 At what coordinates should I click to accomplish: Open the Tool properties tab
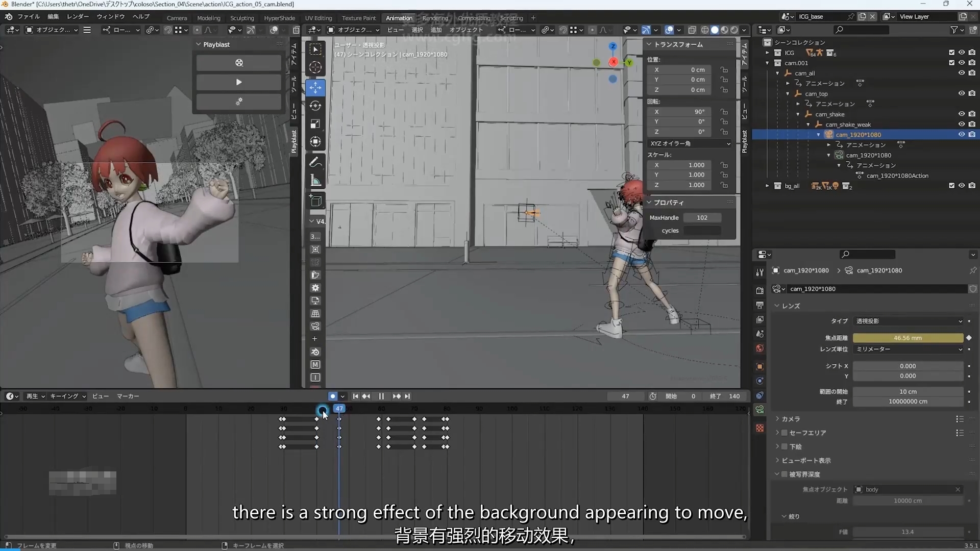759,272
